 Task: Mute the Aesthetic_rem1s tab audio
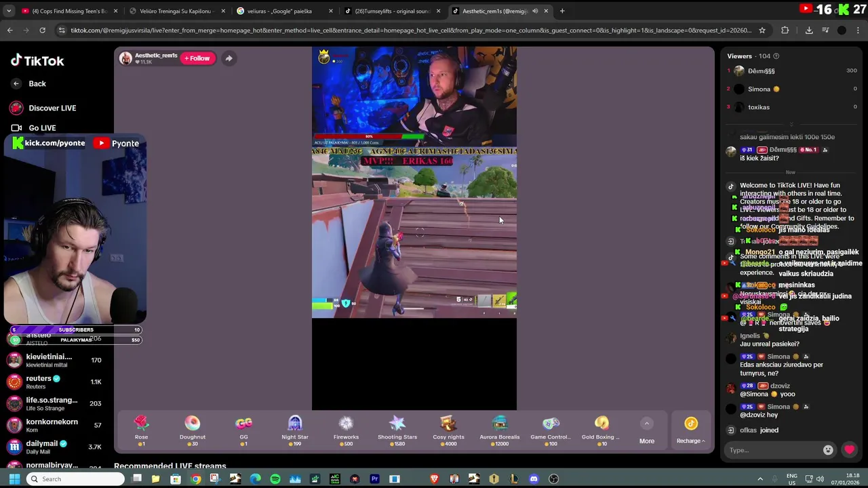pyautogui.click(x=535, y=11)
